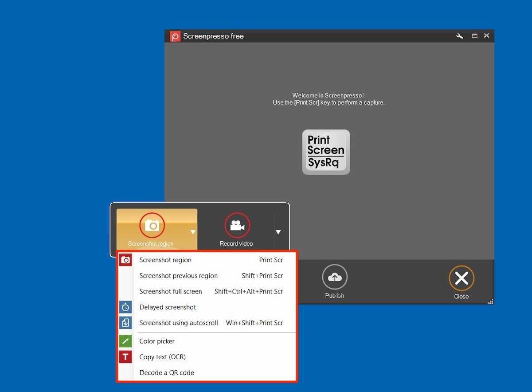Expand the Record video dropdown arrow
This screenshot has width=532, height=392.
click(x=278, y=232)
